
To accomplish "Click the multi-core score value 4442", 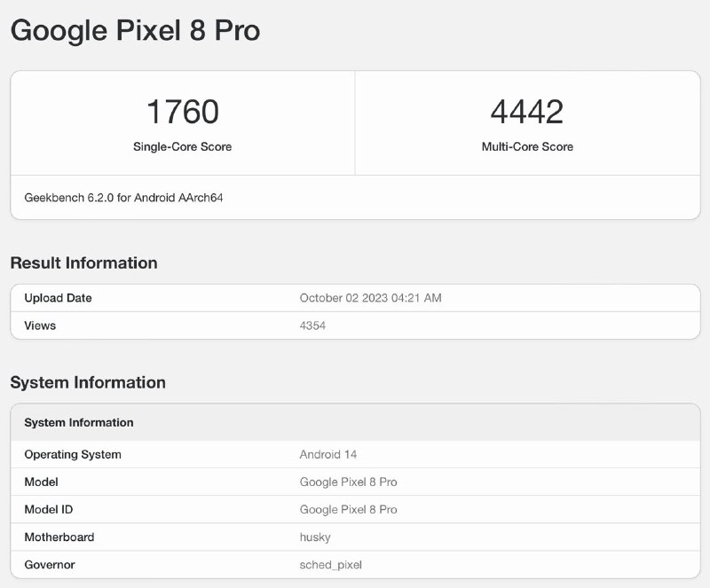I will [527, 112].
